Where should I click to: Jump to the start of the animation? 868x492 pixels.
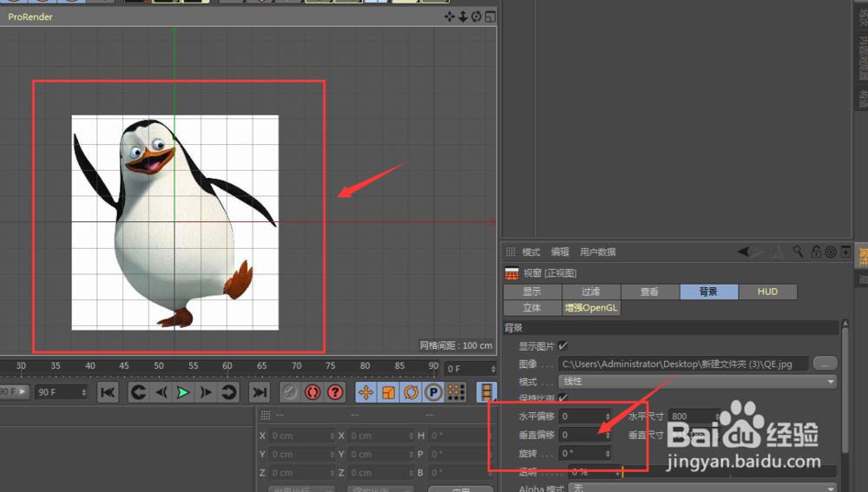(108, 392)
